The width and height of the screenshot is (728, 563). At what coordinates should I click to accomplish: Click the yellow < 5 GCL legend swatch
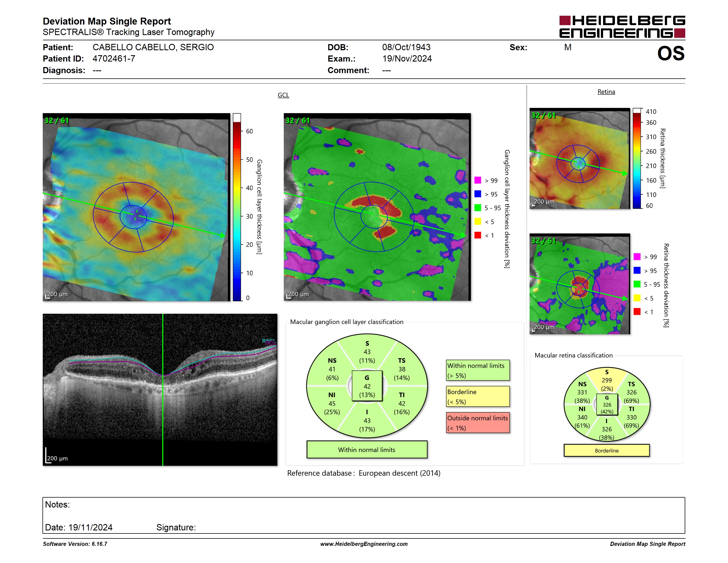478,221
